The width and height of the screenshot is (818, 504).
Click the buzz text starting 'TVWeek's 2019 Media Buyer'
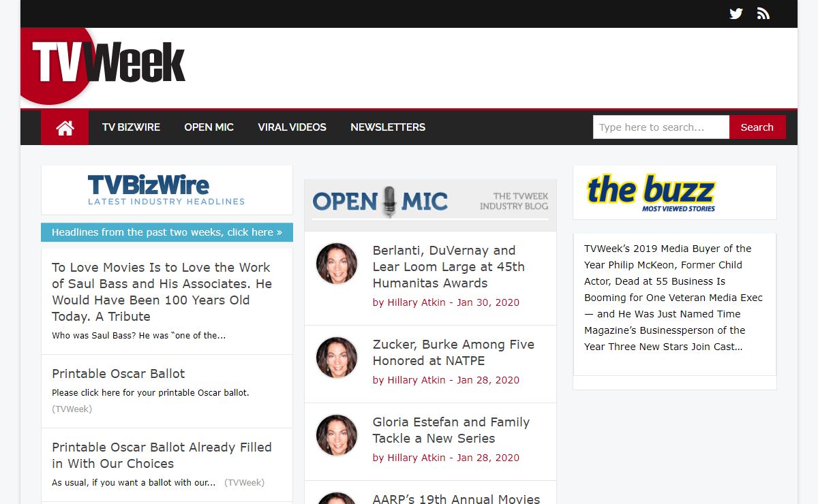[673, 298]
